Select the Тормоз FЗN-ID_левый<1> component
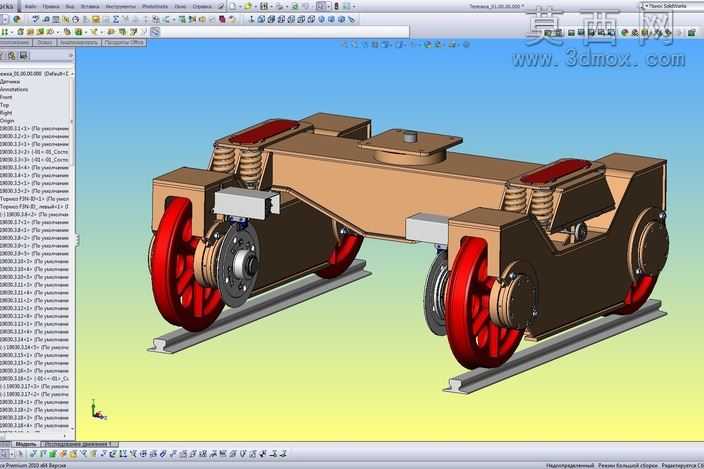 click(35, 206)
